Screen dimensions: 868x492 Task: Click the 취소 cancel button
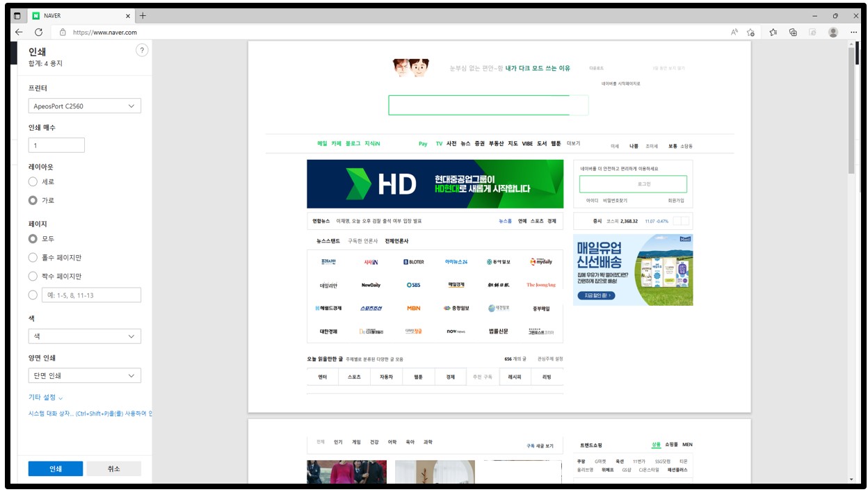tap(114, 469)
